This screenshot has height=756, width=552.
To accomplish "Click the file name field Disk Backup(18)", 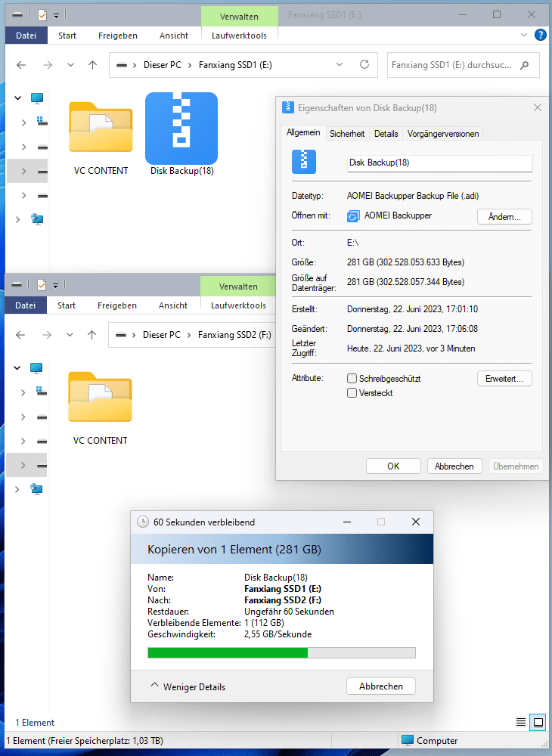I will point(439,163).
